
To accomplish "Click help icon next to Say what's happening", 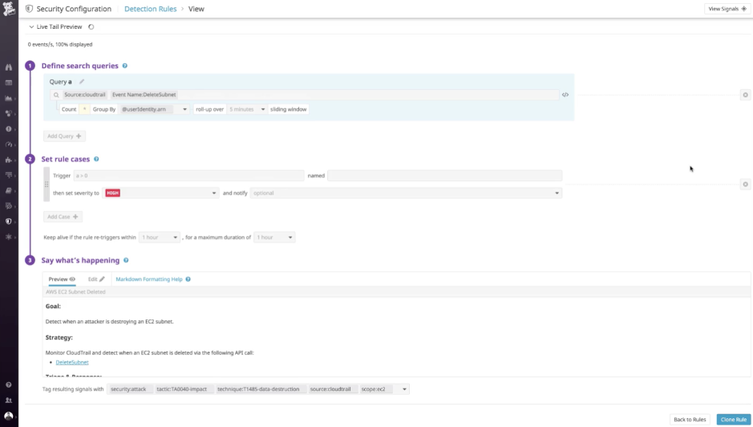I will [x=126, y=260].
